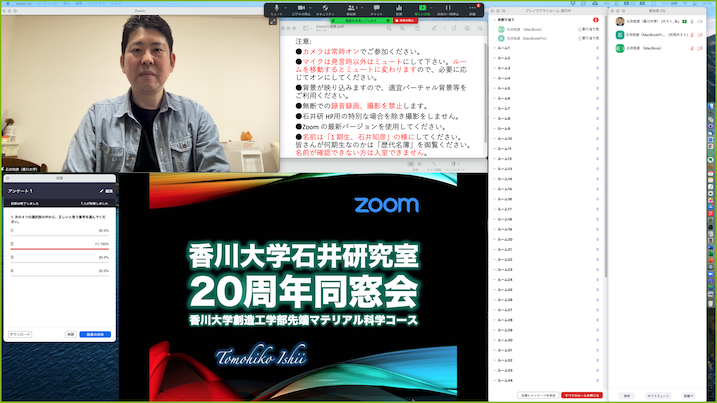Toggle MacBook participant muted microphone icon

coord(692,48)
